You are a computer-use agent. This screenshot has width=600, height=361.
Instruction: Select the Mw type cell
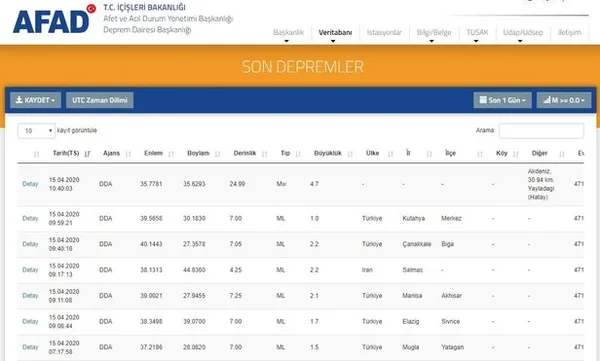(x=281, y=184)
